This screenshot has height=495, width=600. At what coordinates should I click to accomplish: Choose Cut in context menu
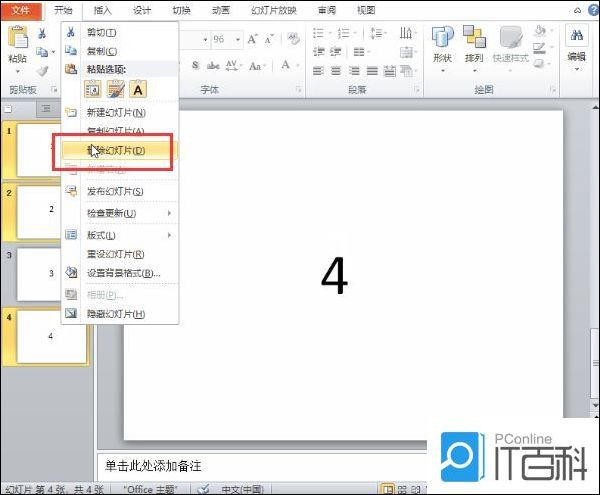[120, 33]
